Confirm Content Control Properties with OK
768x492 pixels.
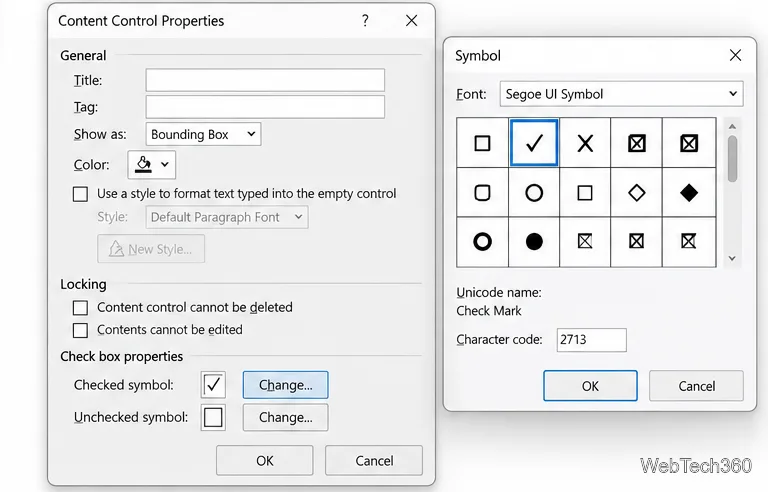[x=264, y=460]
